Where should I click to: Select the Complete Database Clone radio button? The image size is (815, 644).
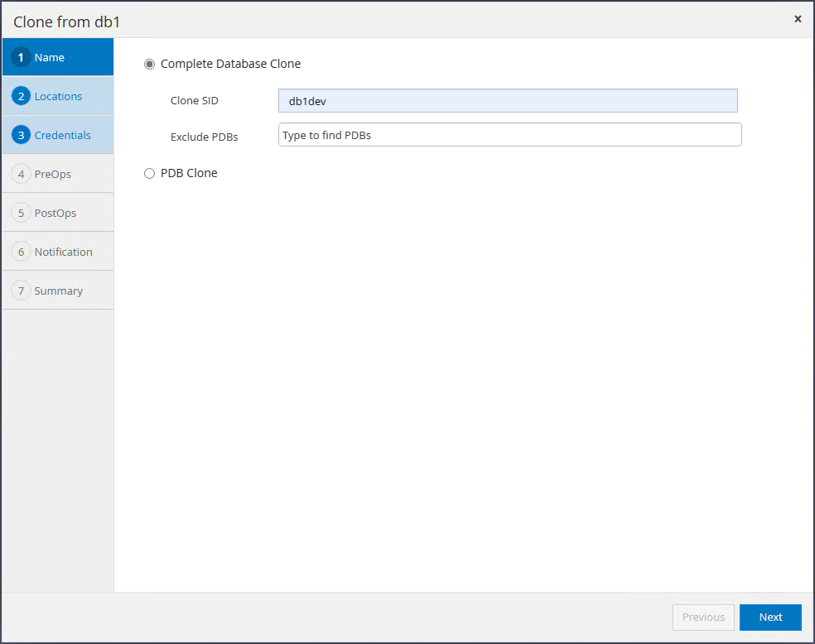tap(150, 64)
